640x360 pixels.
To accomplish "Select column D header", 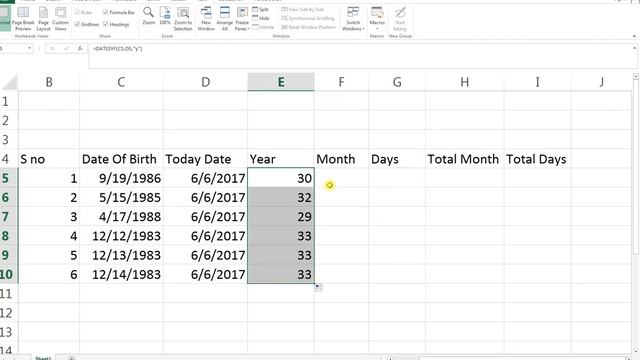I will click(x=205, y=82).
